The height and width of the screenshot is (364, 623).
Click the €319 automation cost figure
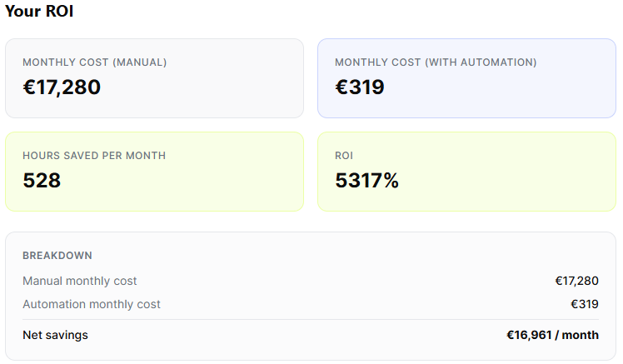[359, 87]
